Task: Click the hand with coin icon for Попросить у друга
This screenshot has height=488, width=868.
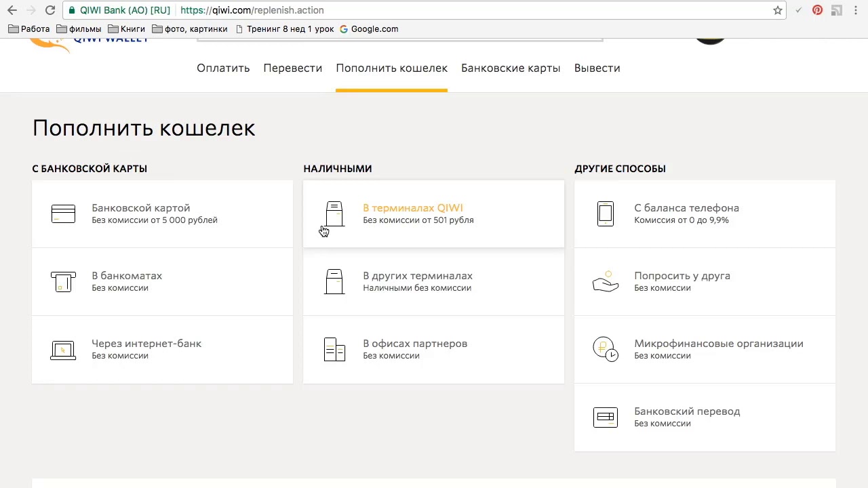Action: (606, 282)
